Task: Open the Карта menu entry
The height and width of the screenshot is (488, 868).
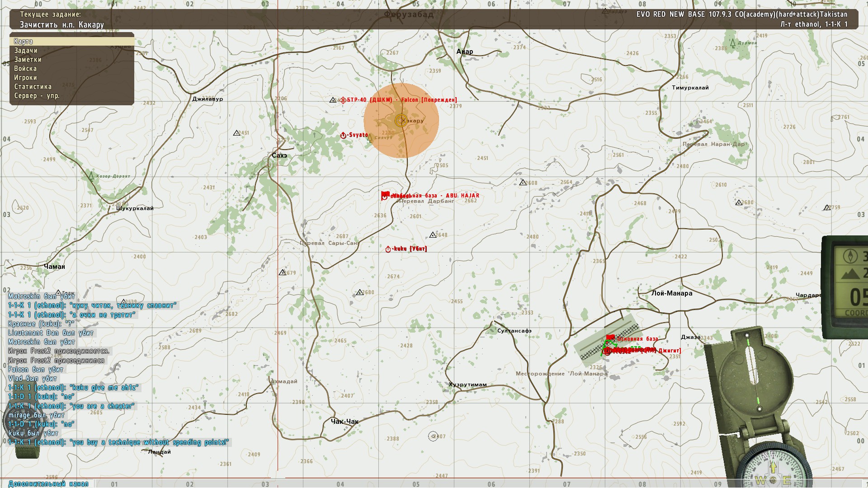Action: coord(72,42)
